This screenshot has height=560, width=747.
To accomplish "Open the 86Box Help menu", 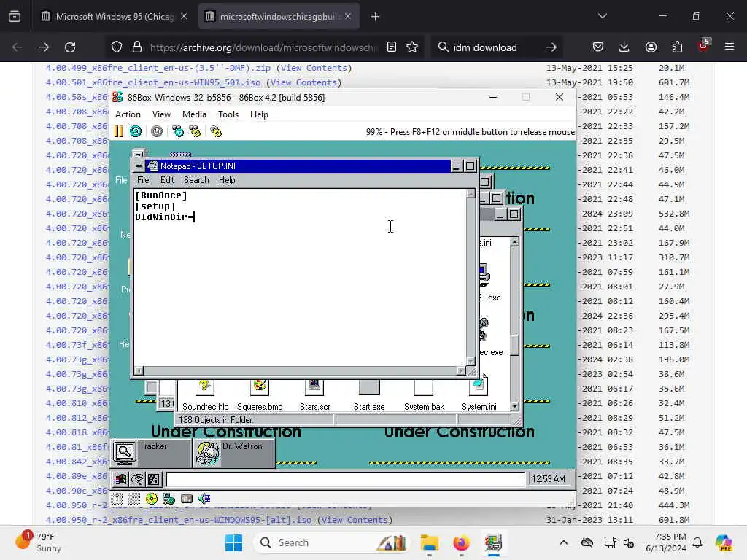I will pos(259,114).
